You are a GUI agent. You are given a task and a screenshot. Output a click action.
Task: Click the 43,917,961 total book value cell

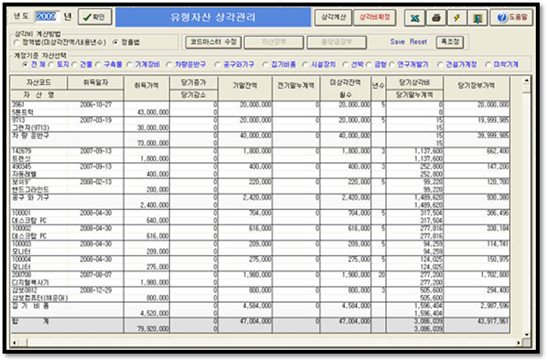pyautogui.click(x=493, y=321)
